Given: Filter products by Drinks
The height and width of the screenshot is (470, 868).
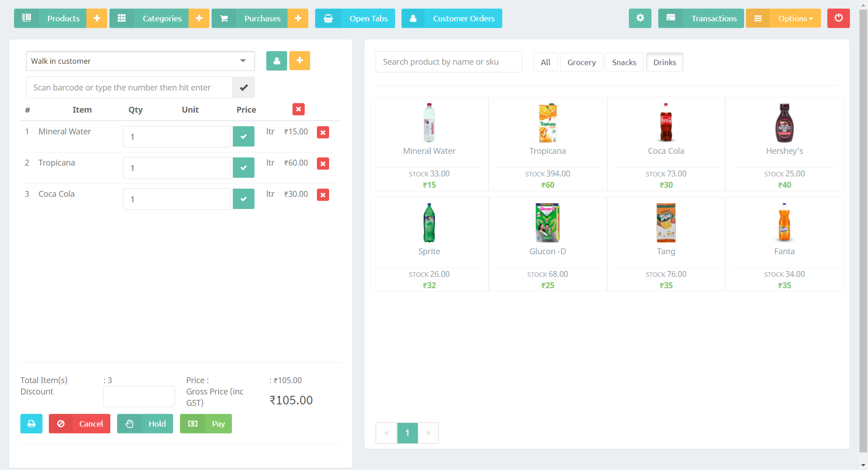Looking at the screenshot, I should (665, 62).
